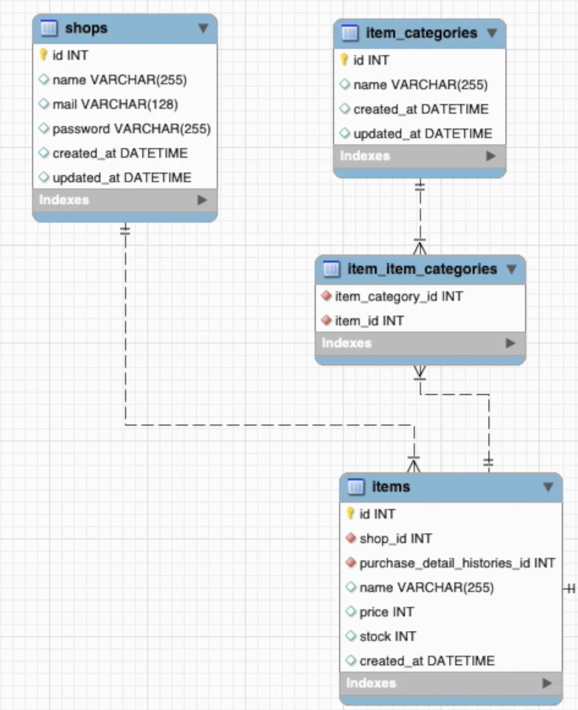The width and height of the screenshot is (578, 710).
Task: Select the items table title
Action: (391, 487)
